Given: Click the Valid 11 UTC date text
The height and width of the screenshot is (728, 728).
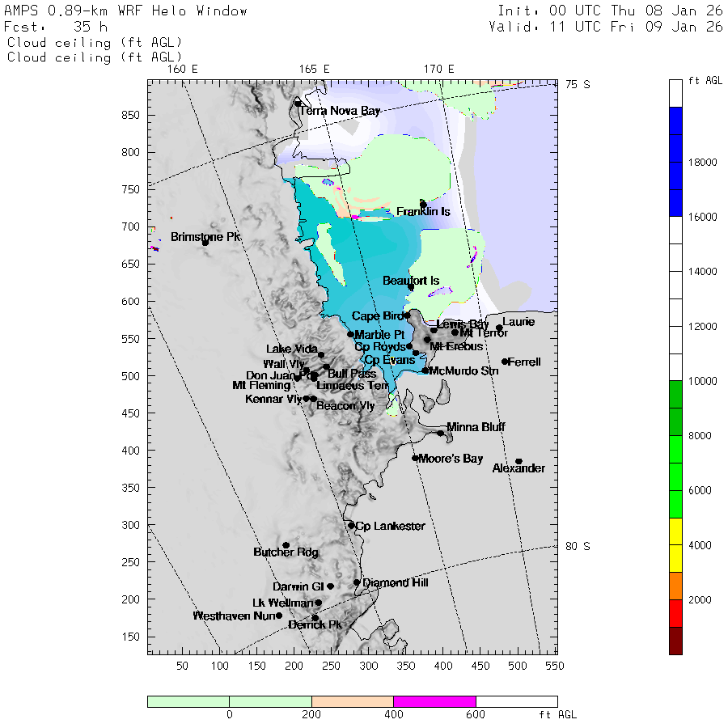Looking at the screenshot, I should [x=606, y=27].
